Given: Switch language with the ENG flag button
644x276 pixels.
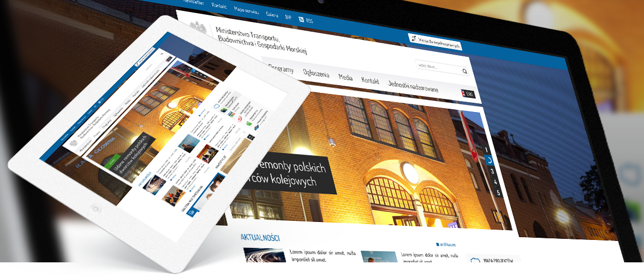Looking at the screenshot, I should pyautogui.click(x=468, y=94).
